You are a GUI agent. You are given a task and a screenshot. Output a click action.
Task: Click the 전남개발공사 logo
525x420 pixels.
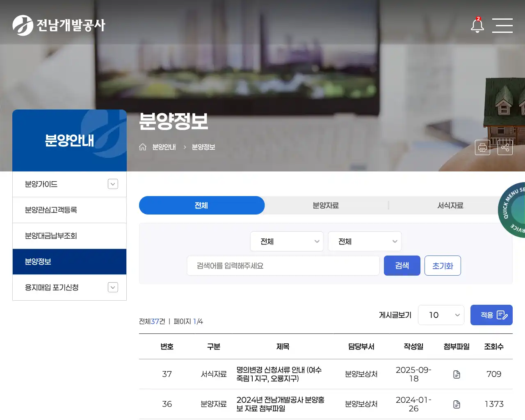click(x=59, y=25)
